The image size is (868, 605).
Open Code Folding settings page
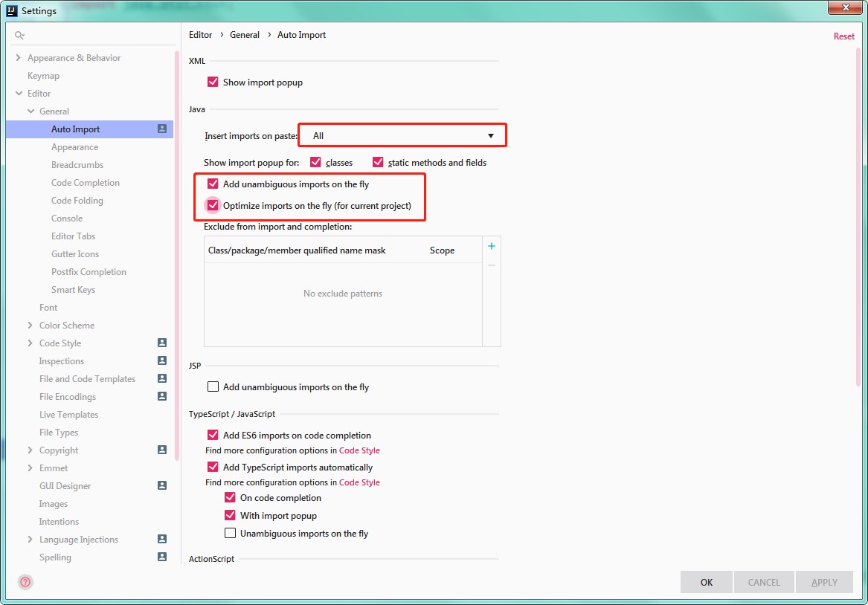pos(77,200)
